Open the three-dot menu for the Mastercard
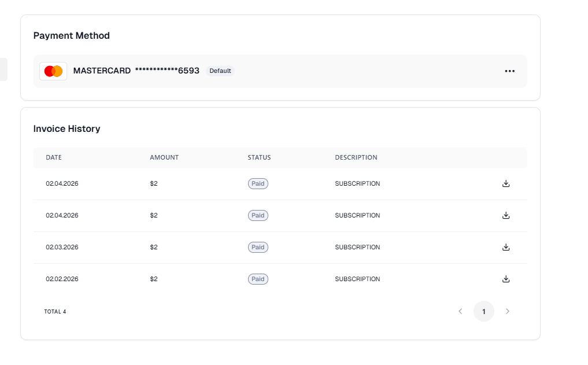Viewport: 588px width, 365px height. click(x=509, y=71)
